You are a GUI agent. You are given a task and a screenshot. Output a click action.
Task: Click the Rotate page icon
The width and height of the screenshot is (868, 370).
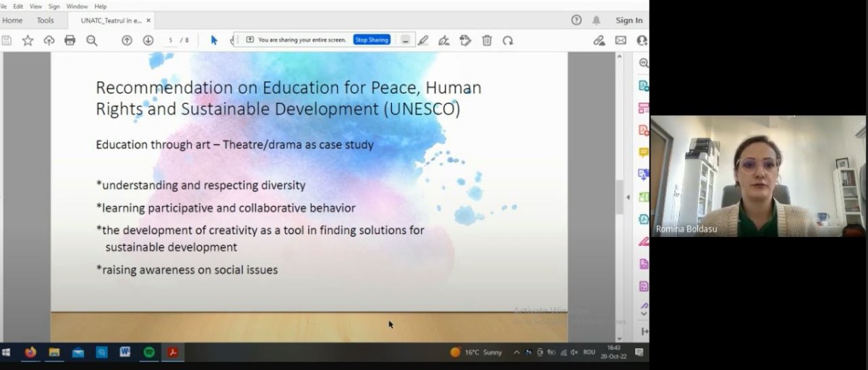(508, 40)
